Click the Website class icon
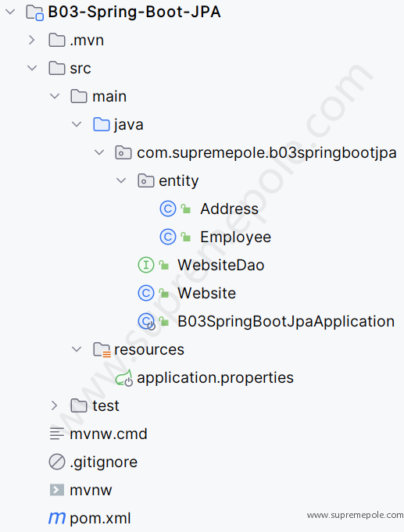This screenshot has height=532, width=404. tap(146, 293)
